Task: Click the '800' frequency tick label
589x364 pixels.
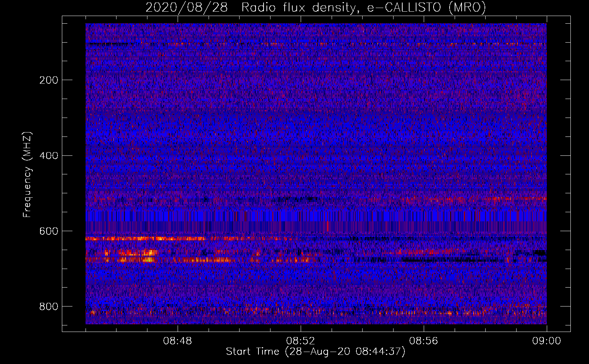Action: point(49,306)
